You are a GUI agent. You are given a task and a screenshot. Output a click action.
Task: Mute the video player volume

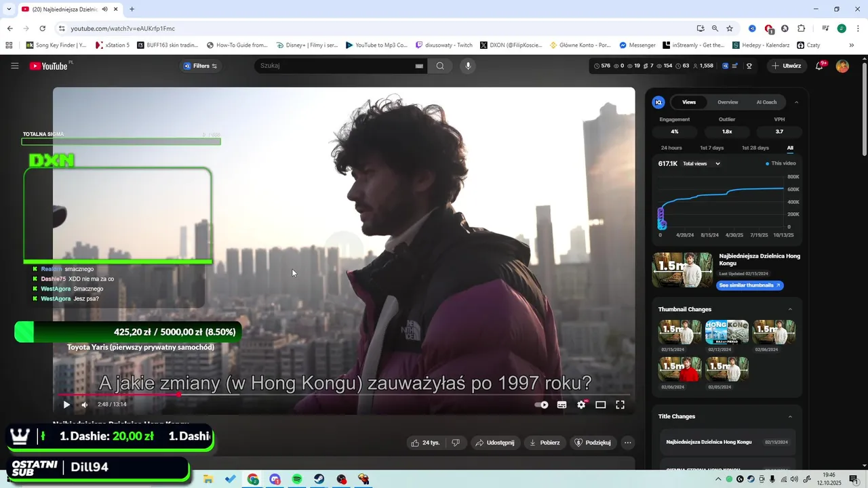click(85, 405)
